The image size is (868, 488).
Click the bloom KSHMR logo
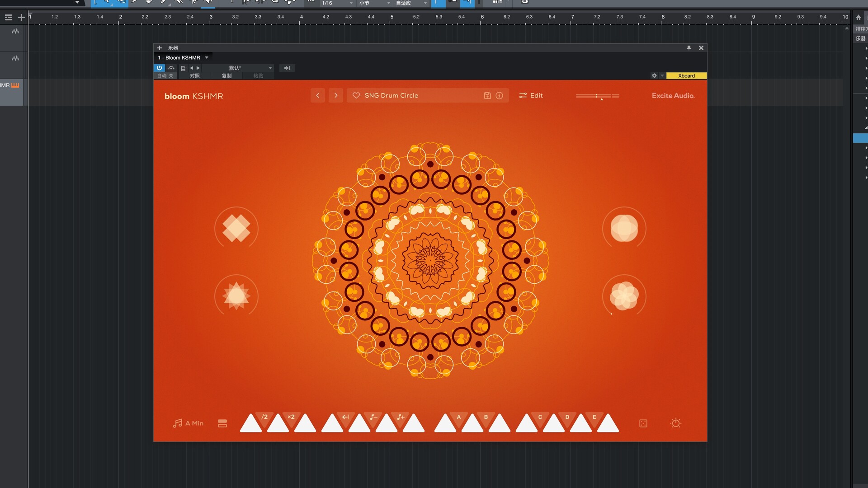(x=193, y=96)
